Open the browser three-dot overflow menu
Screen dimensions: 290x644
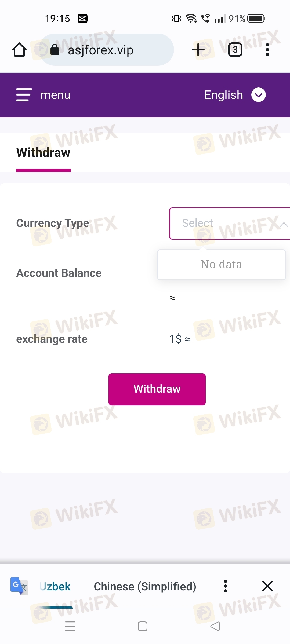[x=267, y=50]
